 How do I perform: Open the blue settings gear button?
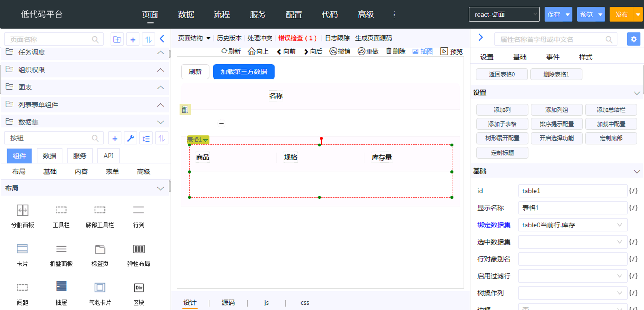pos(634,39)
